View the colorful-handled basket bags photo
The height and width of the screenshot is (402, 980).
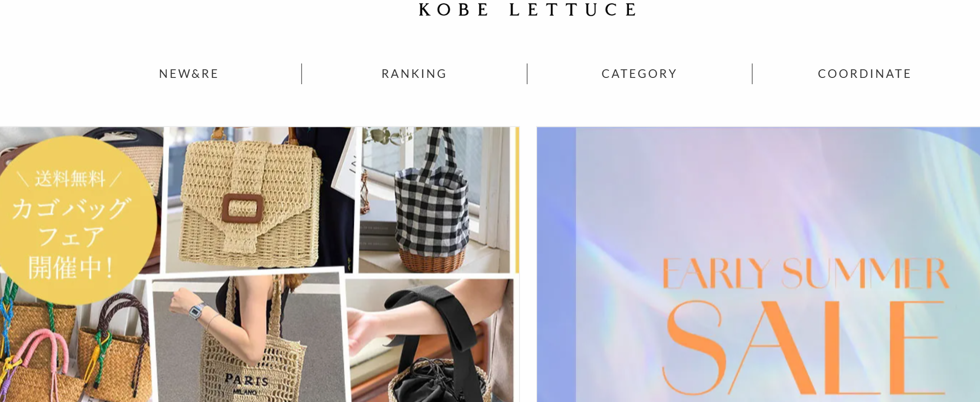click(x=74, y=347)
